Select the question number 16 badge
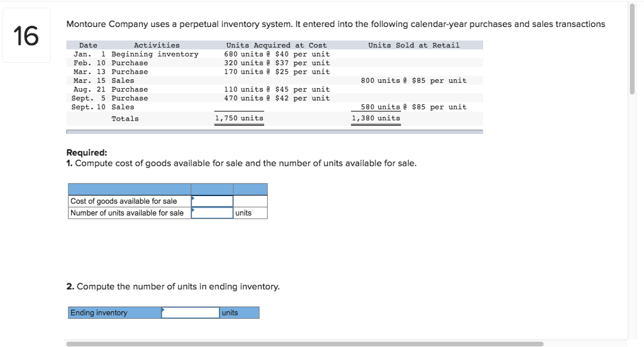644x347 pixels. coord(26,35)
